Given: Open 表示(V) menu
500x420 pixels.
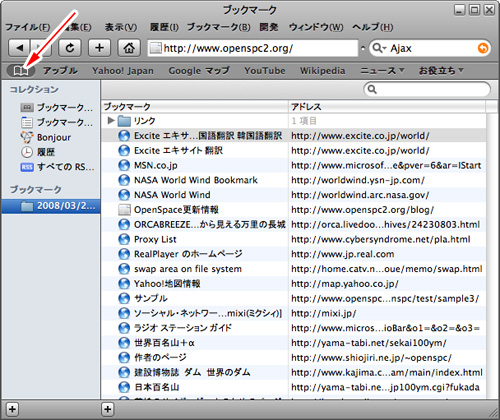Looking at the screenshot, I should [x=121, y=27].
